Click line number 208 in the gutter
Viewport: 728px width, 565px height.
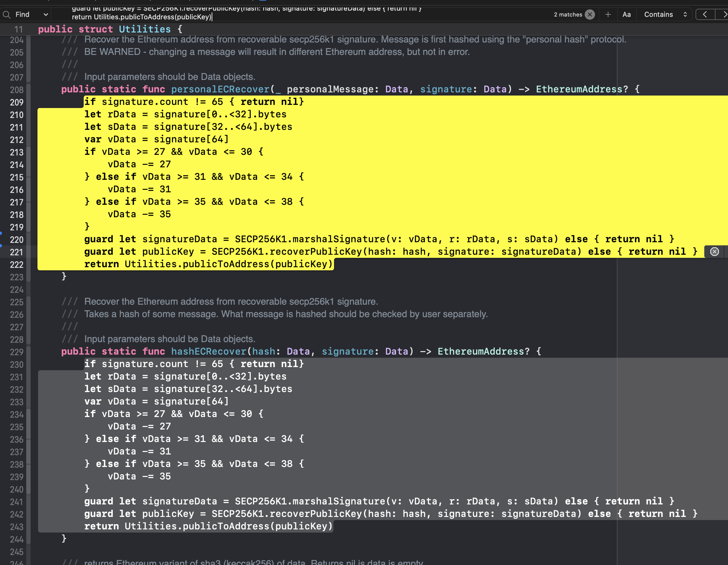17,90
